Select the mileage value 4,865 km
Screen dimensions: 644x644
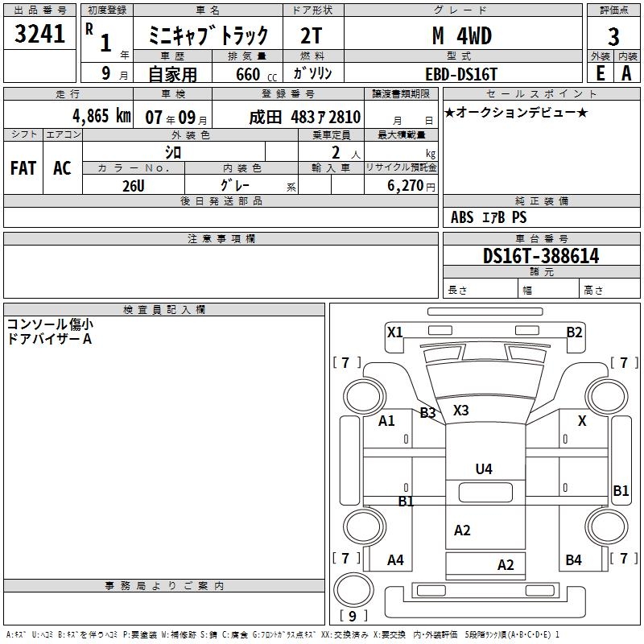point(101,116)
